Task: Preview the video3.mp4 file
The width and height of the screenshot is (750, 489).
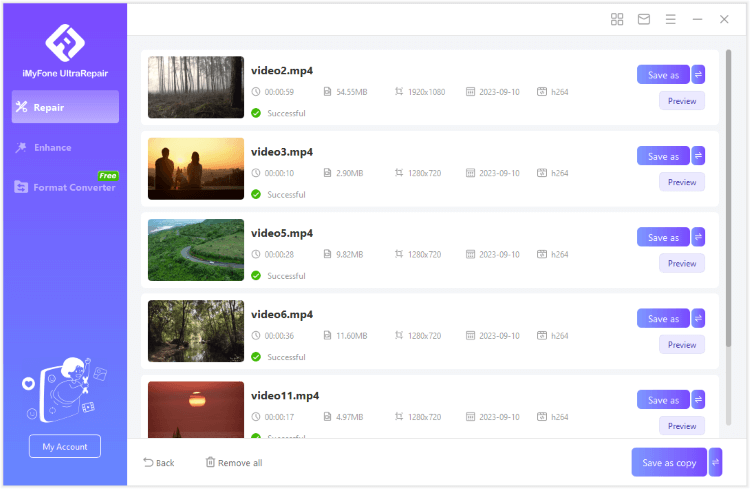Action: (681, 182)
